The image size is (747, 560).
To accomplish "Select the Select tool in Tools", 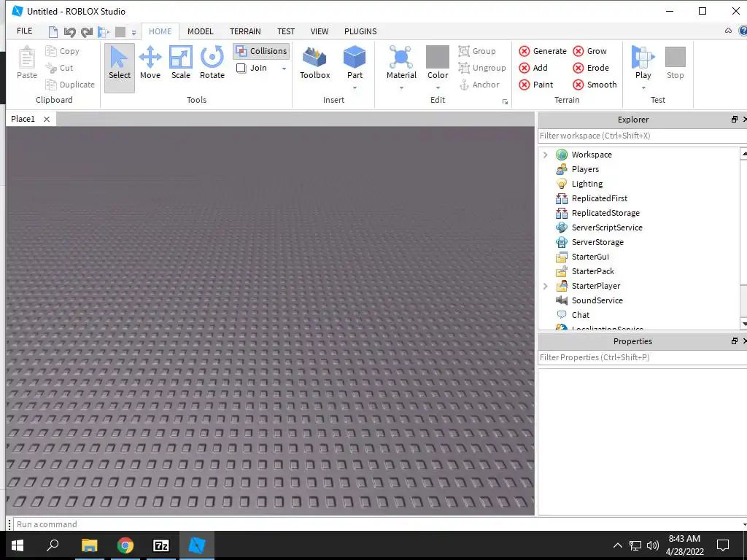I will click(x=119, y=66).
